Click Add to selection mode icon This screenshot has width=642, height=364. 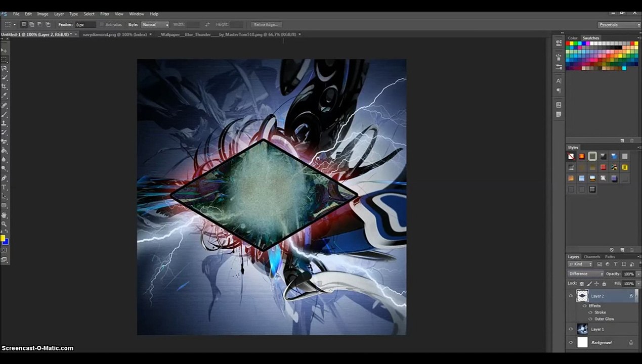click(x=31, y=24)
